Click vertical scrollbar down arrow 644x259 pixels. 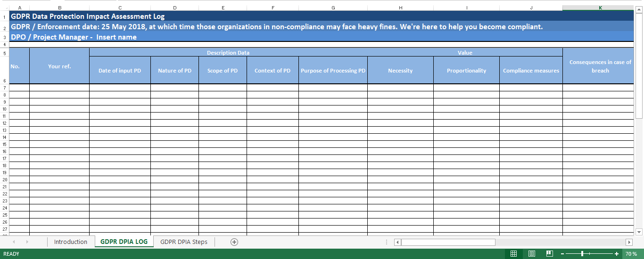coord(639,231)
